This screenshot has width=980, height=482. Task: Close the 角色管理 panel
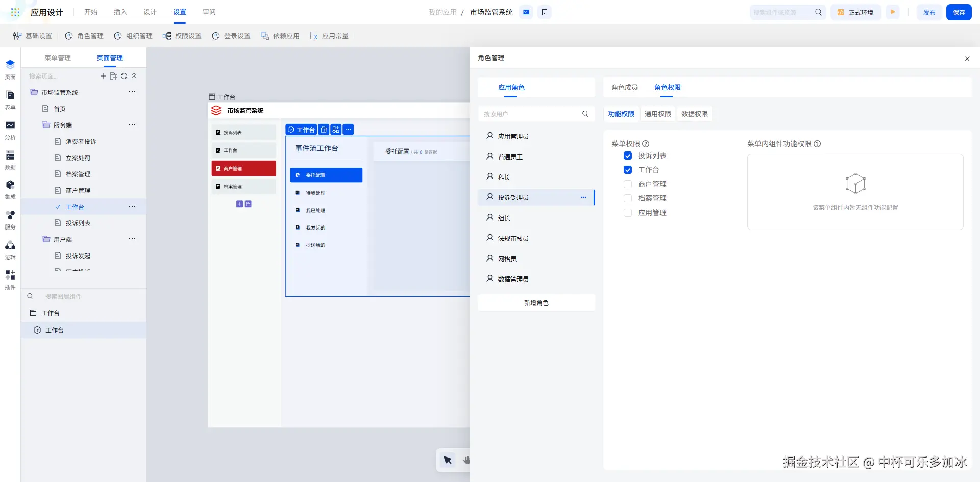point(967,59)
